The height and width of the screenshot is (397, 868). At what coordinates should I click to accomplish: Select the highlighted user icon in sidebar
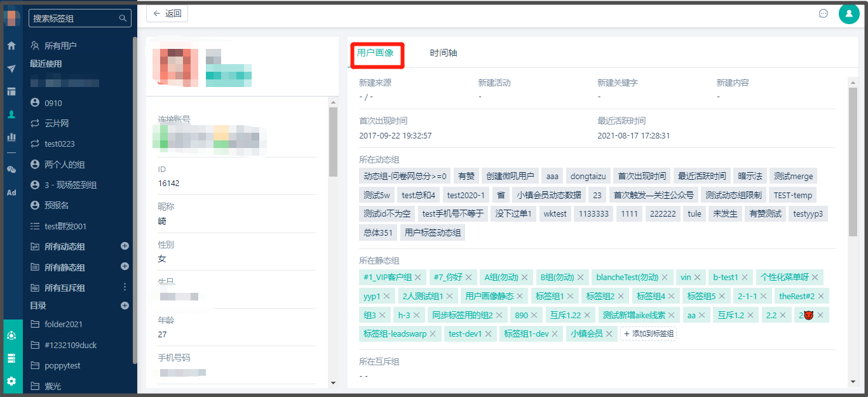tap(11, 114)
